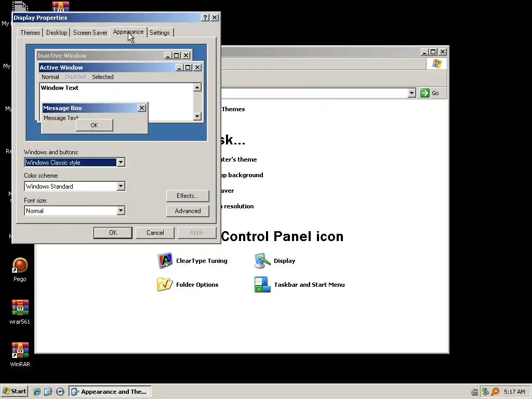The image size is (532, 399).
Task: Select the WinRAR desktop shortcut
Action: click(x=20, y=354)
